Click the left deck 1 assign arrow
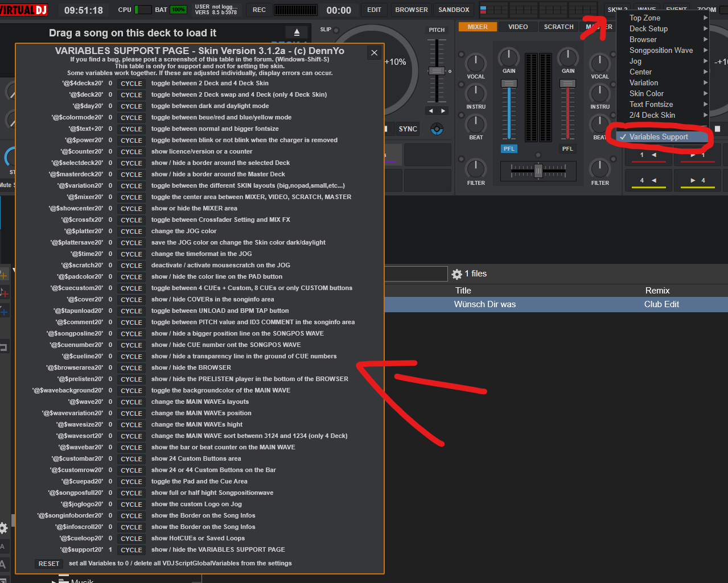The height and width of the screenshot is (583, 728). [x=648, y=155]
